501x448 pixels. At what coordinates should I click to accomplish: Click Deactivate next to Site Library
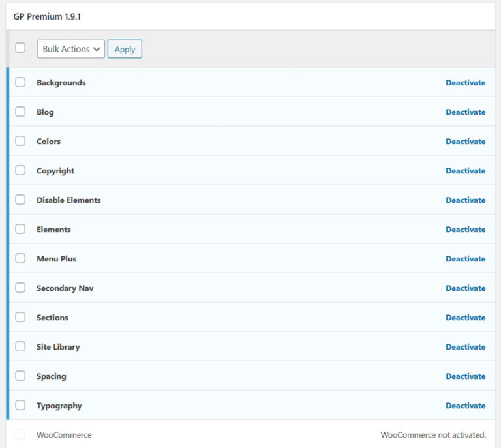[x=465, y=347]
